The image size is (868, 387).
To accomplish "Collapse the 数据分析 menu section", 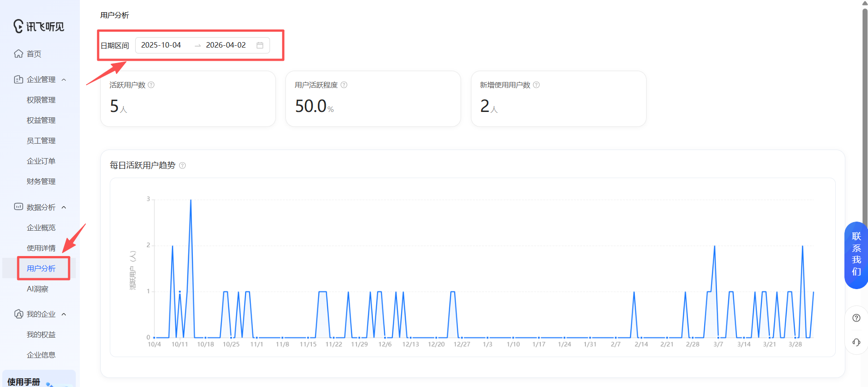I will pyautogui.click(x=64, y=208).
